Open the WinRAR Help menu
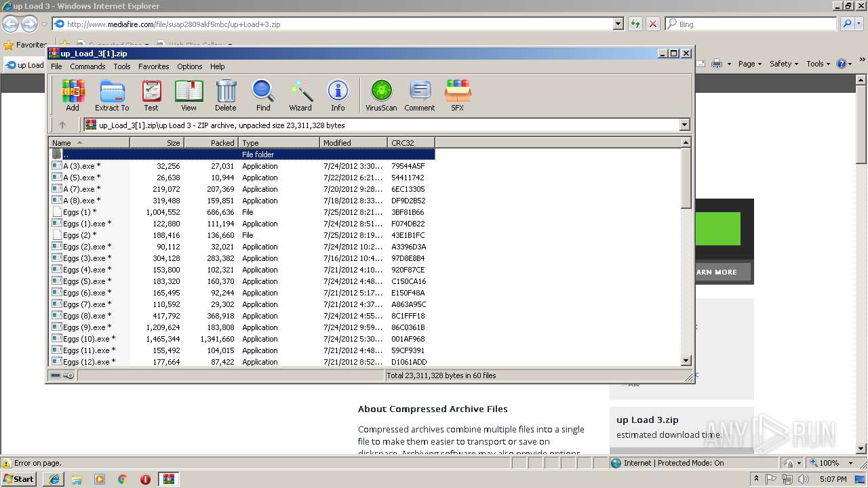 click(x=217, y=66)
